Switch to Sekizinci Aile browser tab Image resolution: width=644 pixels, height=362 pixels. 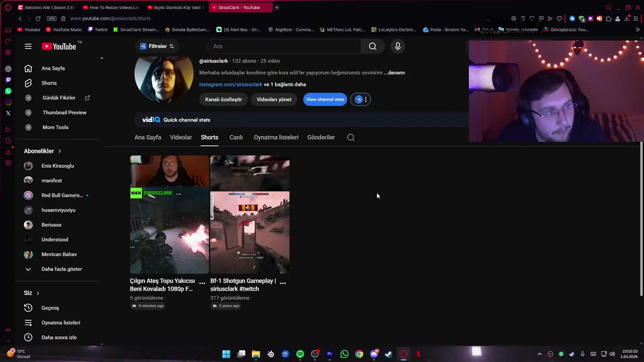46,8
